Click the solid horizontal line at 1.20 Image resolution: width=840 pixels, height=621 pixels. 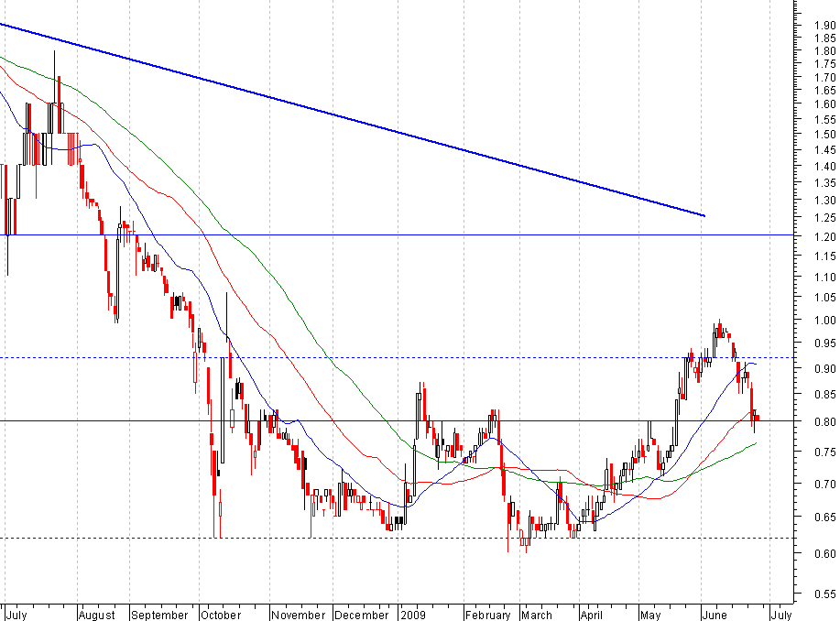click(397, 234)
